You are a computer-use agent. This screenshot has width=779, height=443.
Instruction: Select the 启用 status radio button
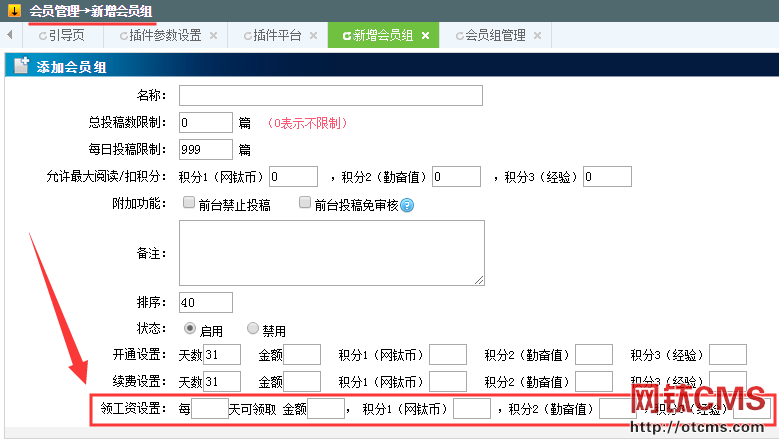point(190,328)
